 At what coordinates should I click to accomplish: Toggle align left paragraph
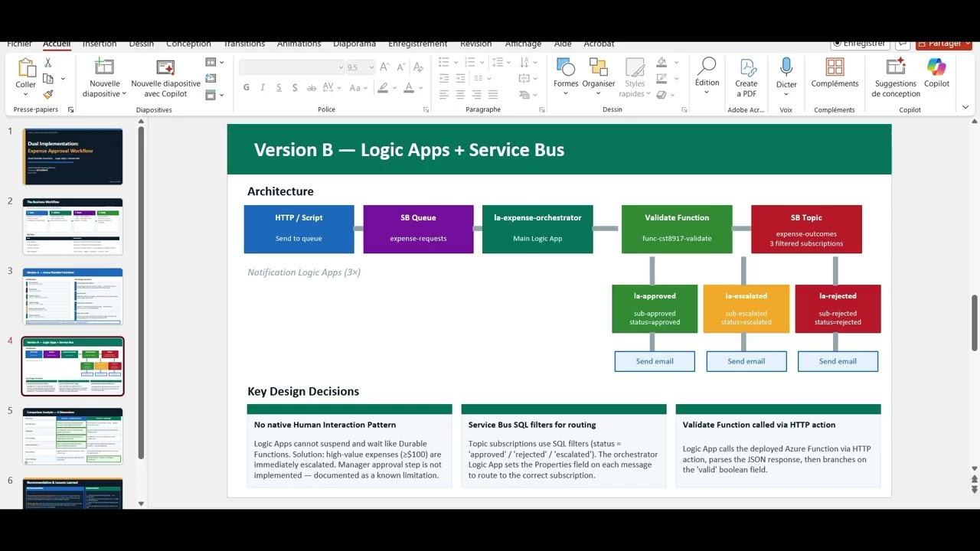444,95
